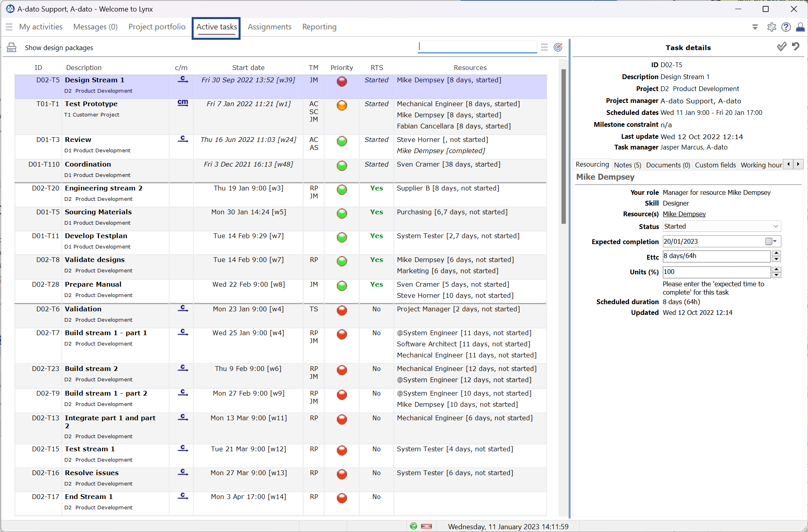The width and height of the screenshot is (808, 532).
Task: Sort by Priority column header
Action: coord(342,68)
